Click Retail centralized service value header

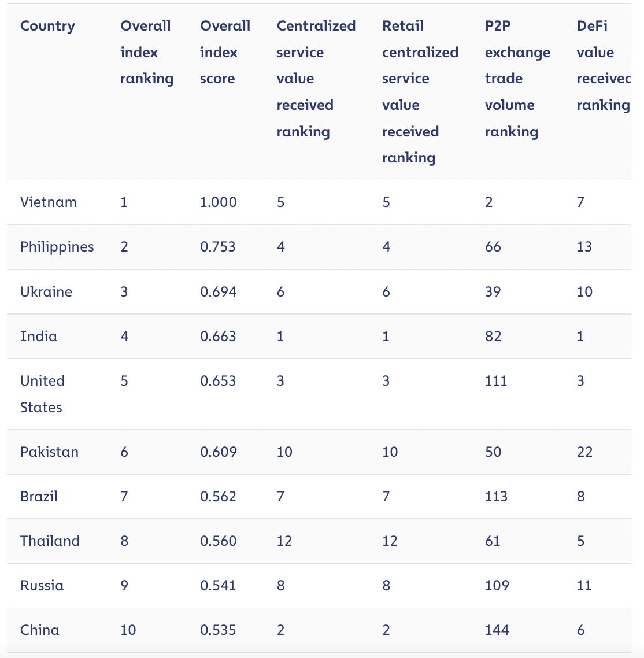click(x=420, y=91)
